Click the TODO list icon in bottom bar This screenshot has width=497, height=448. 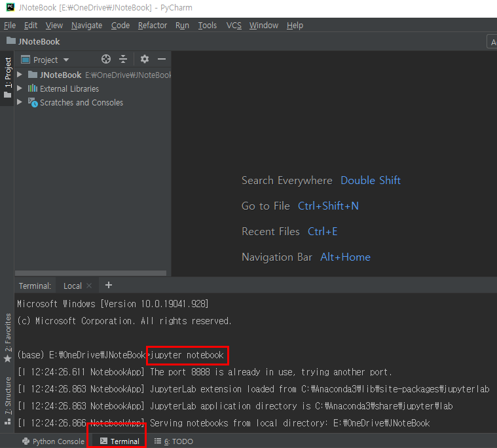point(158,441)
